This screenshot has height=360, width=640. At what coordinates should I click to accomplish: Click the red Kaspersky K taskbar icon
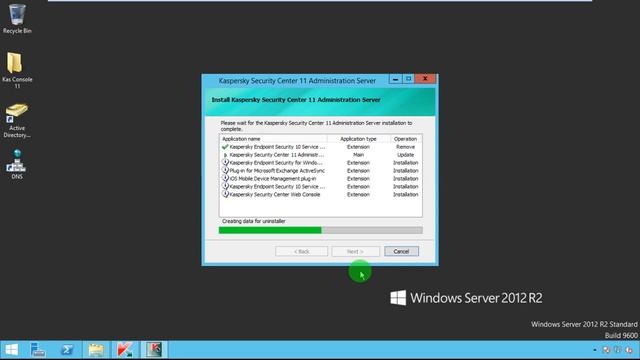pos(125,350)
